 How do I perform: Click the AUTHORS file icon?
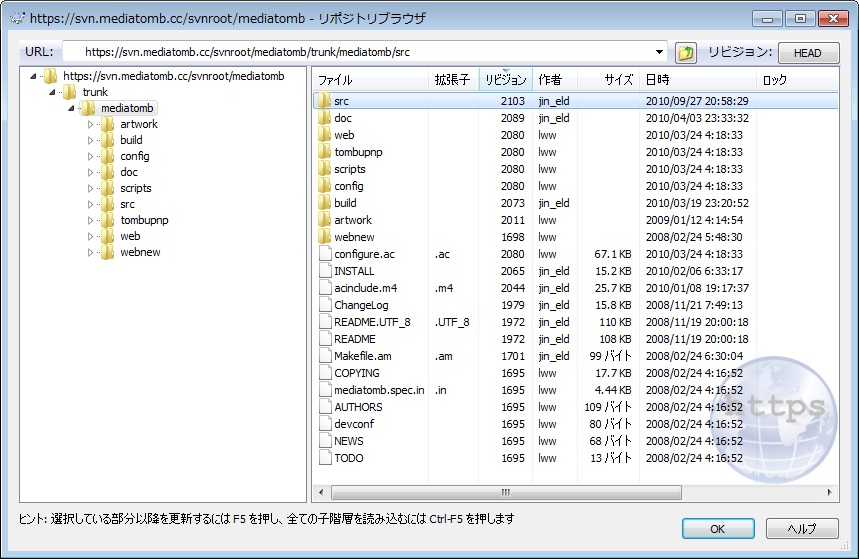(x=325, y=407)
